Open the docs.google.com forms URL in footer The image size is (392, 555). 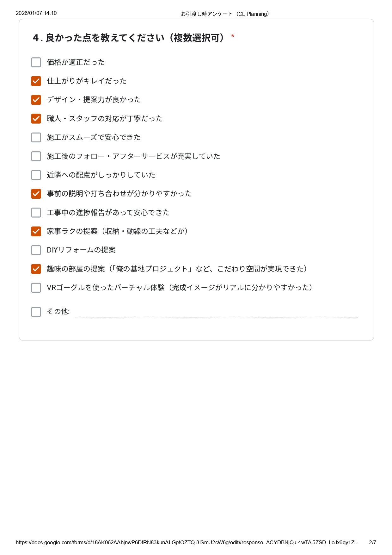[x=187, y=542]
